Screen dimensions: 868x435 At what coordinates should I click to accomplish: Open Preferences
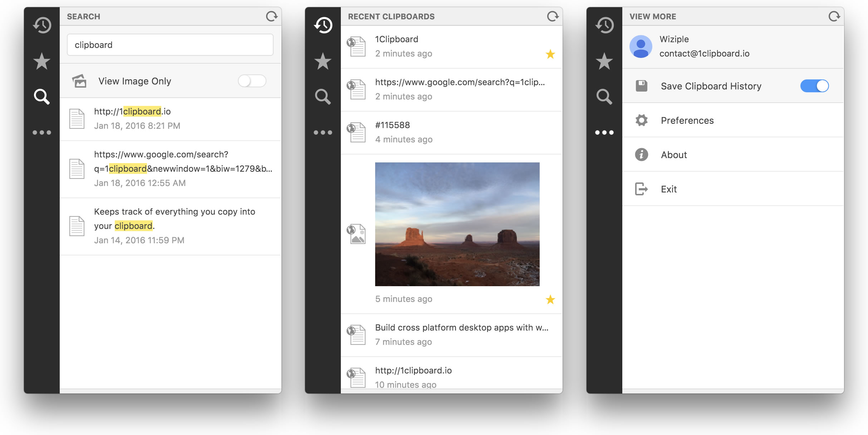tap(687, 121)
